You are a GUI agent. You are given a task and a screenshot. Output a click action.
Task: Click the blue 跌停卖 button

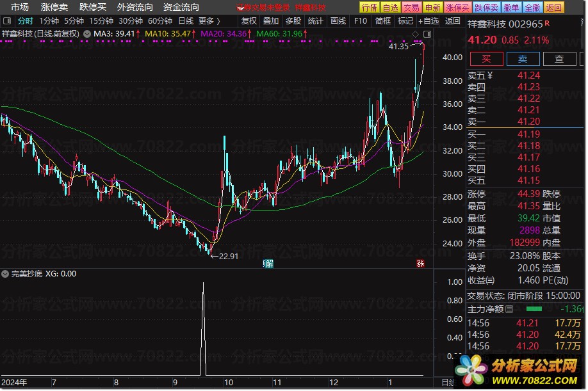tap(486, 8)
